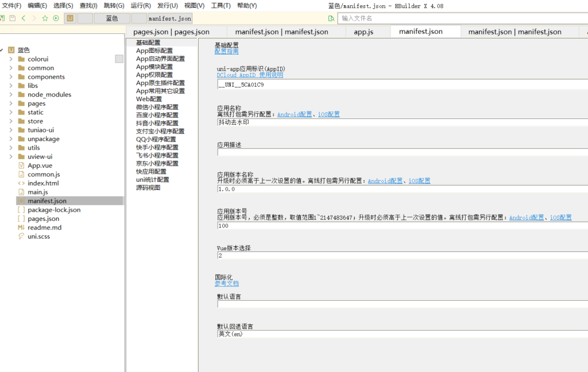This screenshot has width=588, height=372.
Task: Open the 运行(R) menu
Action: point(141,6)
